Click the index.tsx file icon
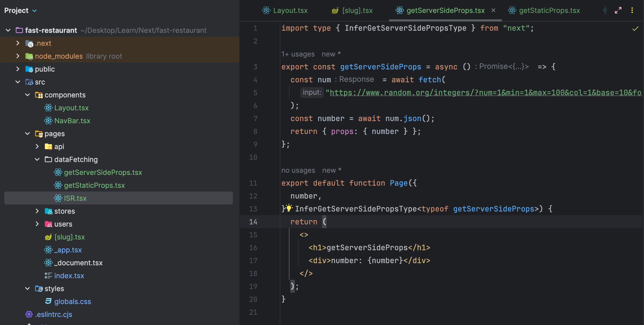Viewport: 644px width, 325px height. pyautogui.click(x=48, y=275)
